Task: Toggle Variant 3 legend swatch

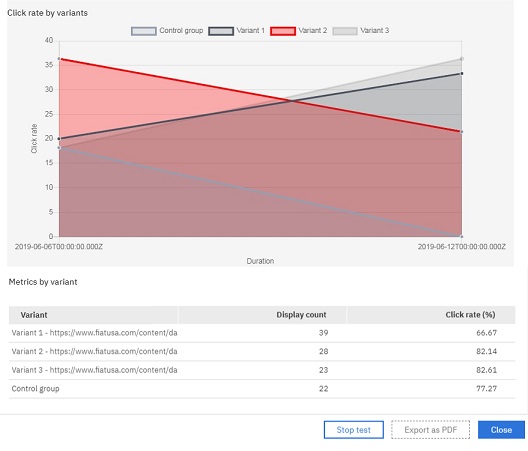Action: pyautogui.click(x=345, y=31)
